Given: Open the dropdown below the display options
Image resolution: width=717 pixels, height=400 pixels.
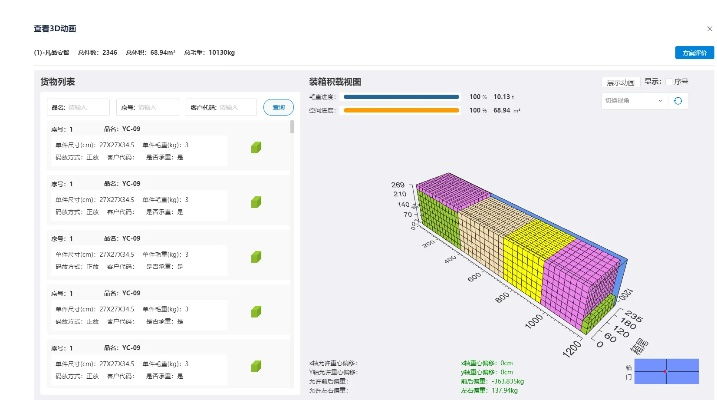Looking at the screenshot, I should point(633,101).
